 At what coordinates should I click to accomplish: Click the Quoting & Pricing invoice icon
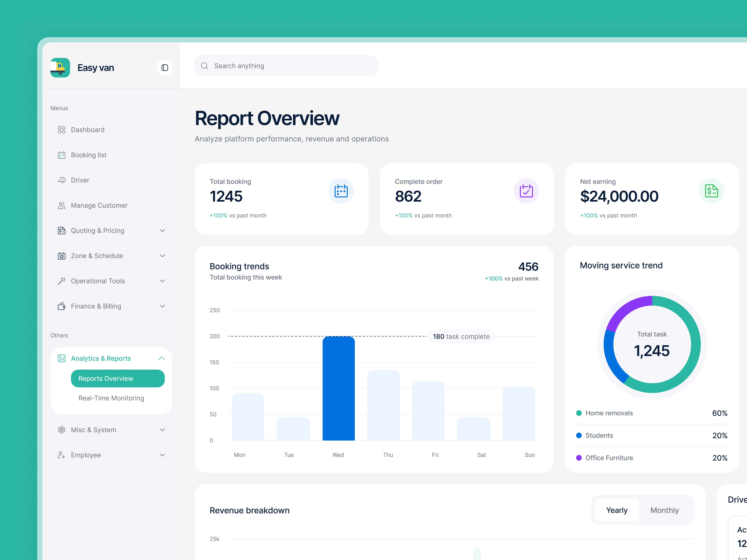pyautogui.click(x=62, y=231)
